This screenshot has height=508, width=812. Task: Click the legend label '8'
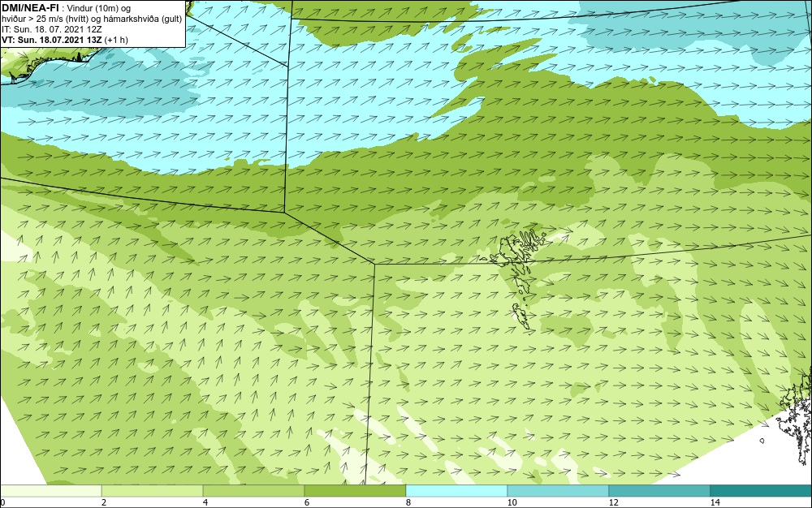coord(408,502)
